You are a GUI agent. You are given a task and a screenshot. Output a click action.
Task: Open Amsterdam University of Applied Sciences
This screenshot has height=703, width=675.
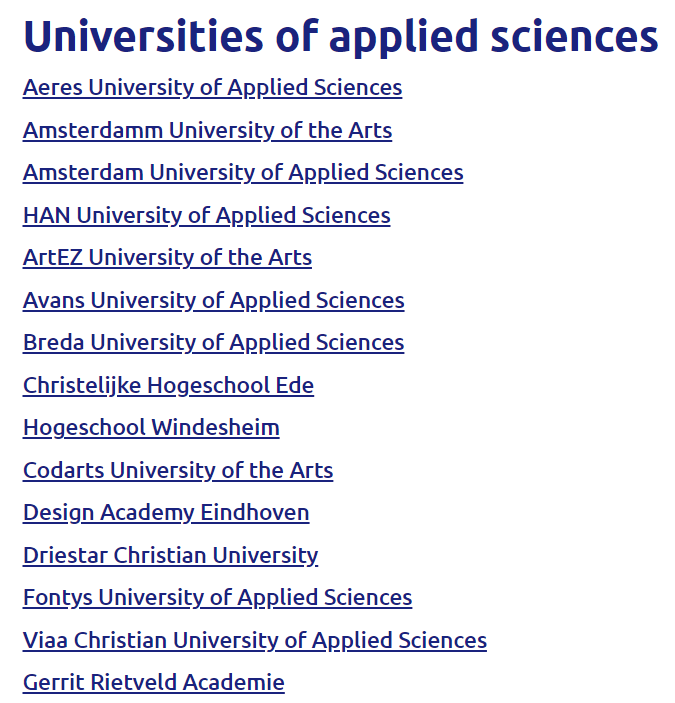[x=243, y=173]
